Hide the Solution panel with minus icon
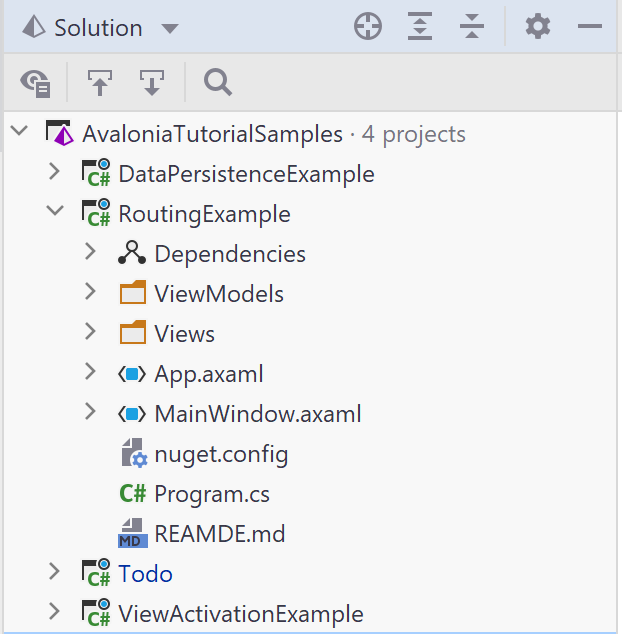The width and height of the screenshot is (622, 634). point(590,27)
